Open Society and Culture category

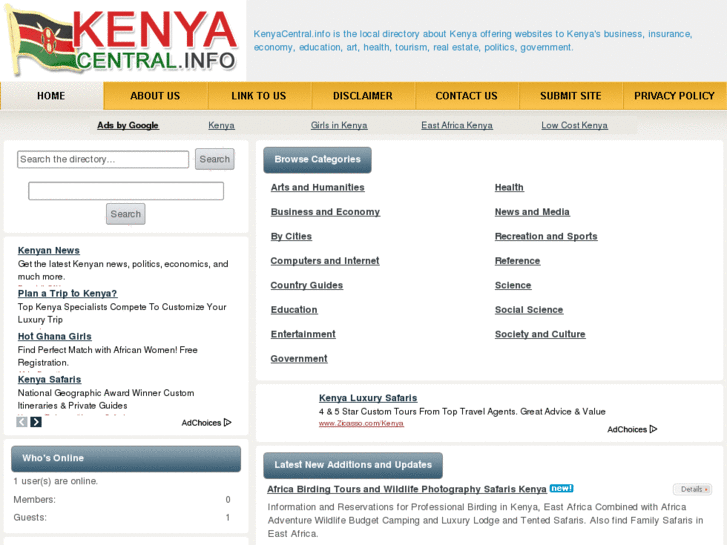coord(540,334)
